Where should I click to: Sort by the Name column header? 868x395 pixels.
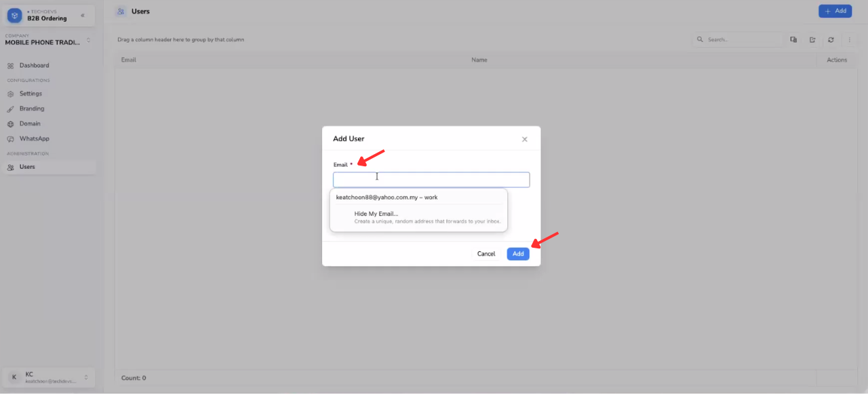click(x=479, y=60)
